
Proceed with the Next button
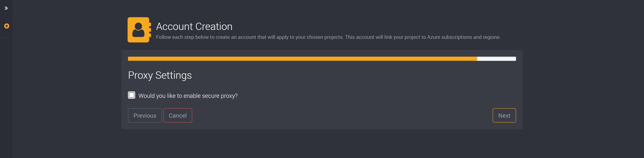click(504, 115)
